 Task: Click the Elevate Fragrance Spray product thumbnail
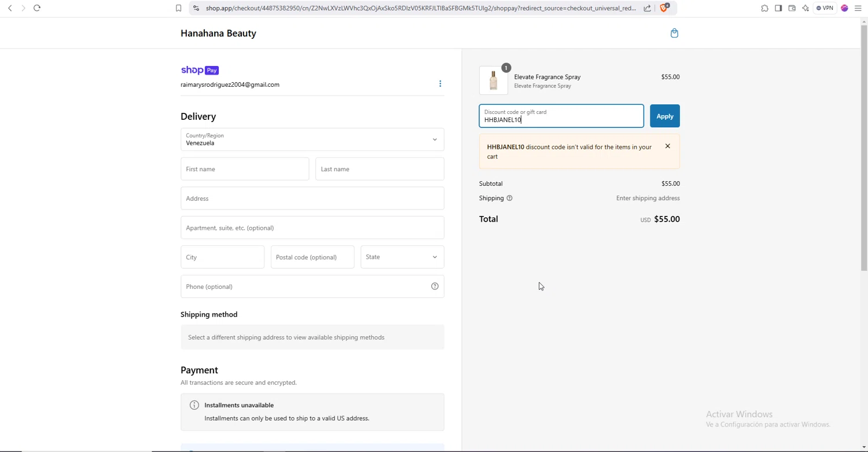(494, 80)
